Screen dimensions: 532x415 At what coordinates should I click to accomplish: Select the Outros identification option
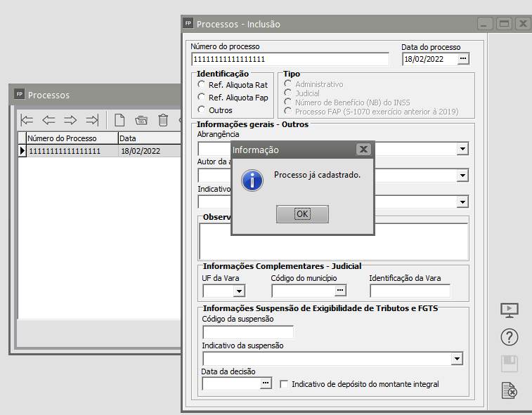(x=202, y=110)
